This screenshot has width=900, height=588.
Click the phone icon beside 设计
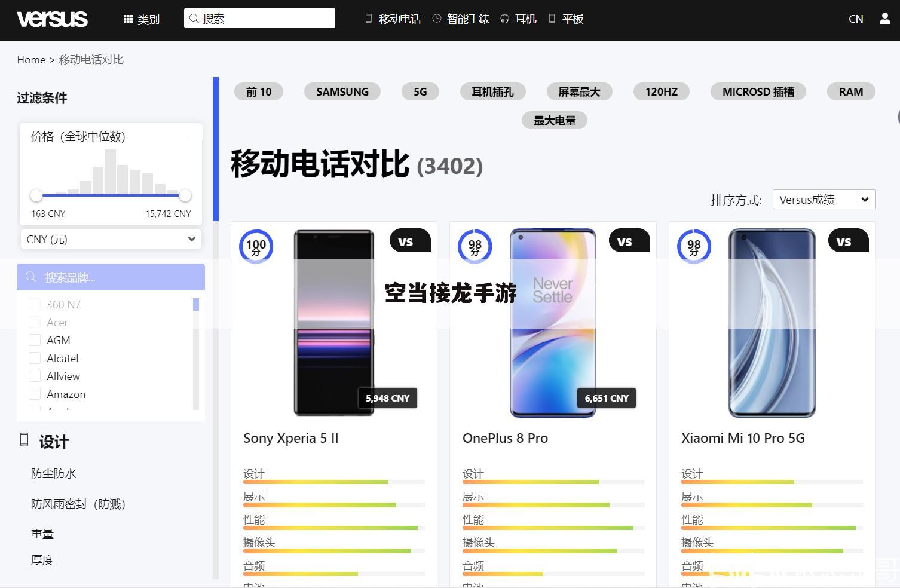(x=24, y=440)
